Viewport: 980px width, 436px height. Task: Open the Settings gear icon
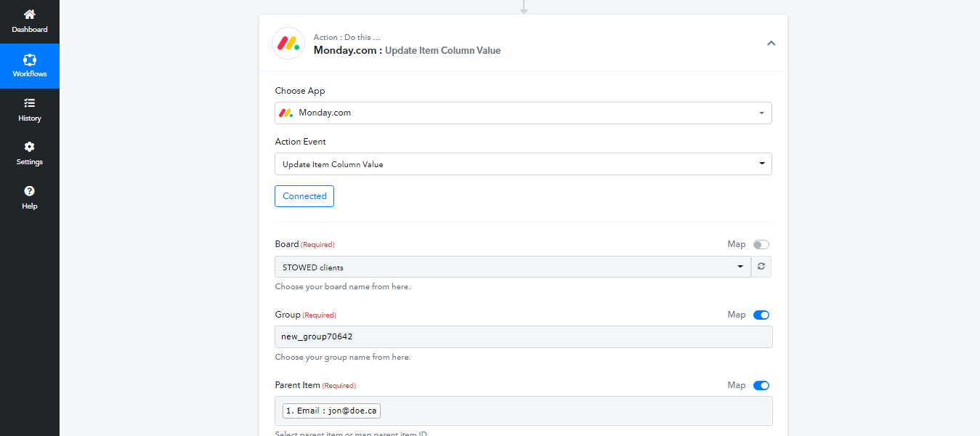(x=30, y=147)
